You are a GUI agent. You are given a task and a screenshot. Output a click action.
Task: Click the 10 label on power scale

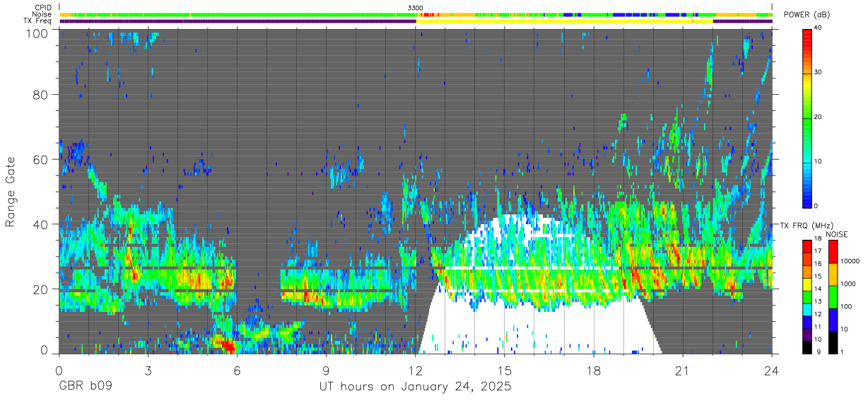tap(818, 161)
